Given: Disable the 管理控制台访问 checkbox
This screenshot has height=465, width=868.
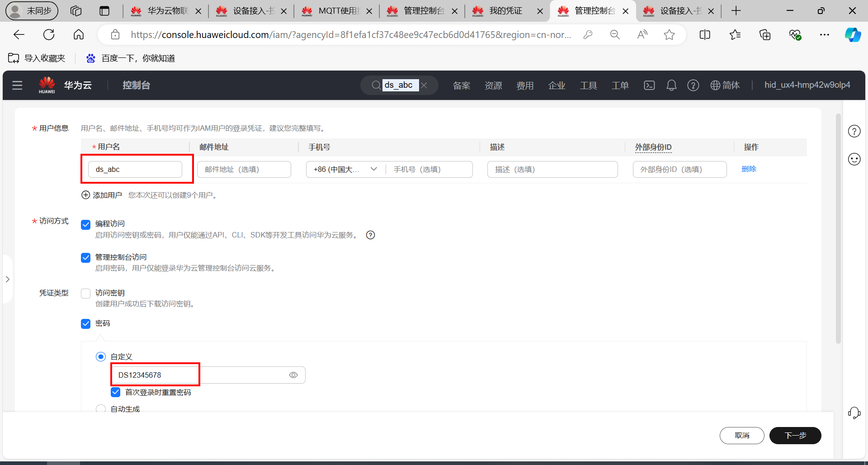Looking at the screenshot, I should (85, 257).
